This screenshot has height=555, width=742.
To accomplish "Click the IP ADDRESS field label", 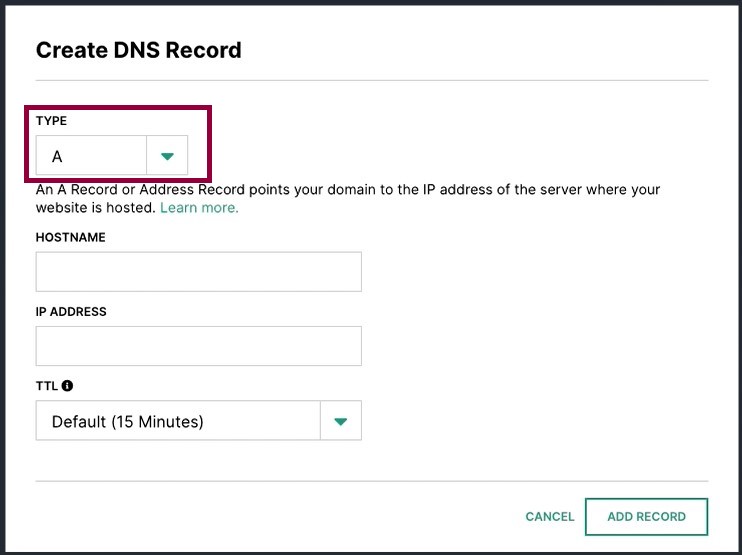I will click(x=71, y=311).
